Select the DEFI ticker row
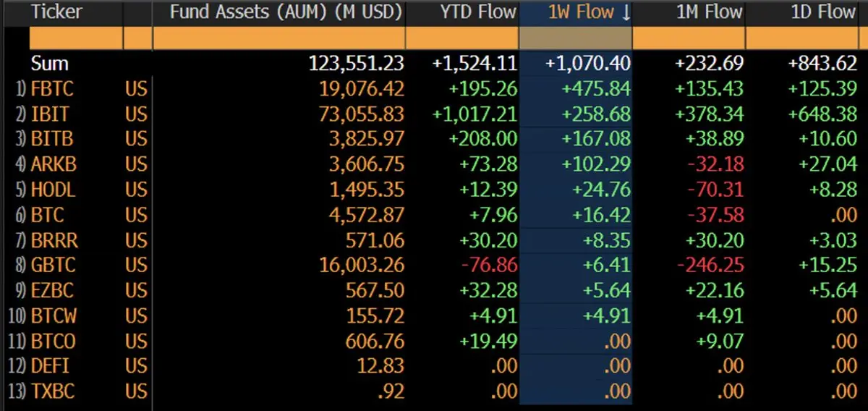The height and width of the screenshot is (411, 868). click(51, 367)
